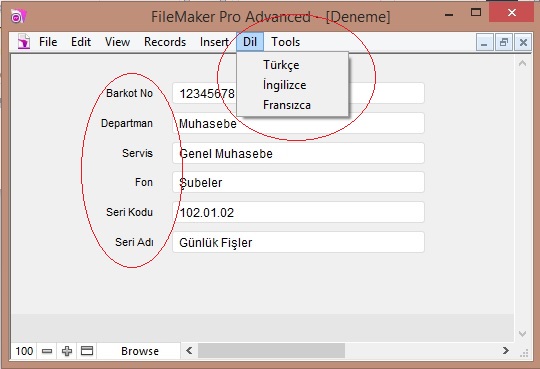Maximize the FileMaker Pro Advanced window
The width and height of the screenshot is (540, 369).
[x=476, y=13]
